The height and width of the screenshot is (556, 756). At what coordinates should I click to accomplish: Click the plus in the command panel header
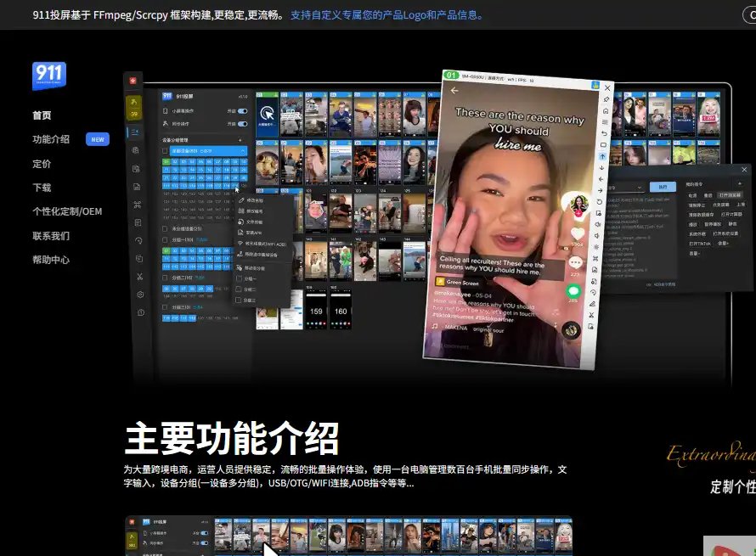tap(740, 183)
